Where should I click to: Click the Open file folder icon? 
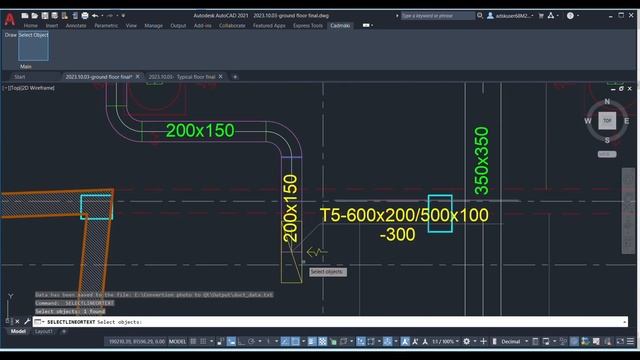point(35,16)
